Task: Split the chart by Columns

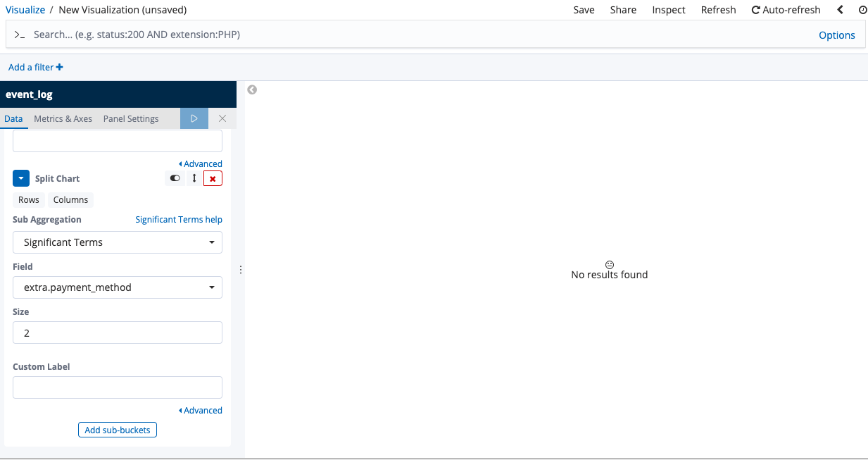Action: [x=70, y=199]
